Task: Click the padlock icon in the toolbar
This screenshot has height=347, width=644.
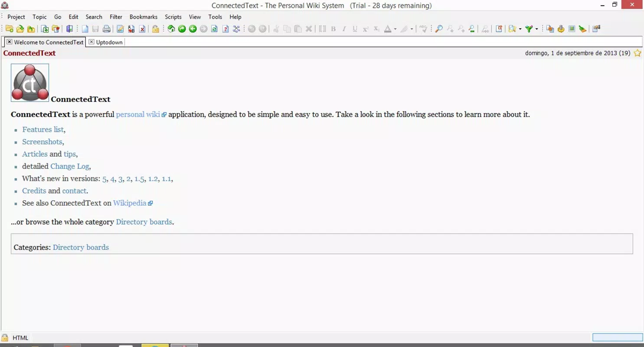Action: point(155,29)
